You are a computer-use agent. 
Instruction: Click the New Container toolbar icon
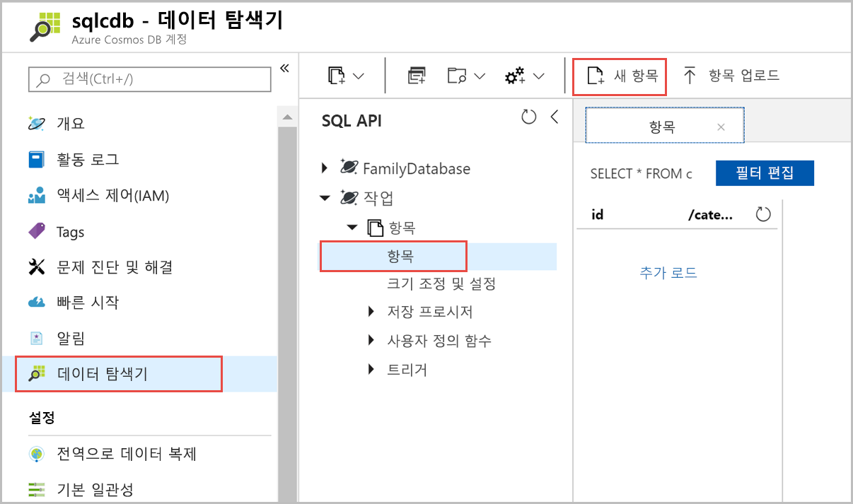coord(337,76)
